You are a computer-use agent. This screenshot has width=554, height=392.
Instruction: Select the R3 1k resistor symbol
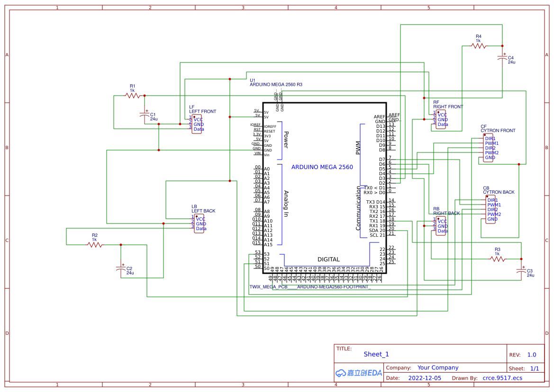498,259
